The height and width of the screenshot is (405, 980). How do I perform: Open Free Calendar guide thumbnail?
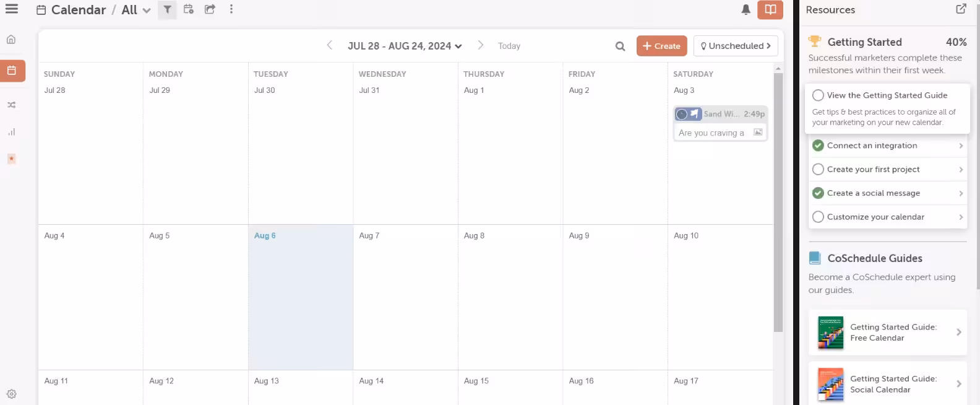click(830, 332)
